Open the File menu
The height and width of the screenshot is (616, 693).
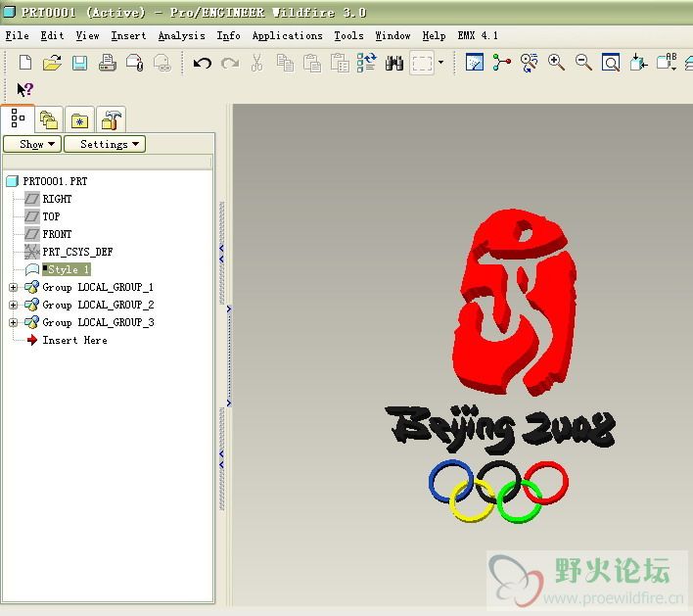point(18,36)
